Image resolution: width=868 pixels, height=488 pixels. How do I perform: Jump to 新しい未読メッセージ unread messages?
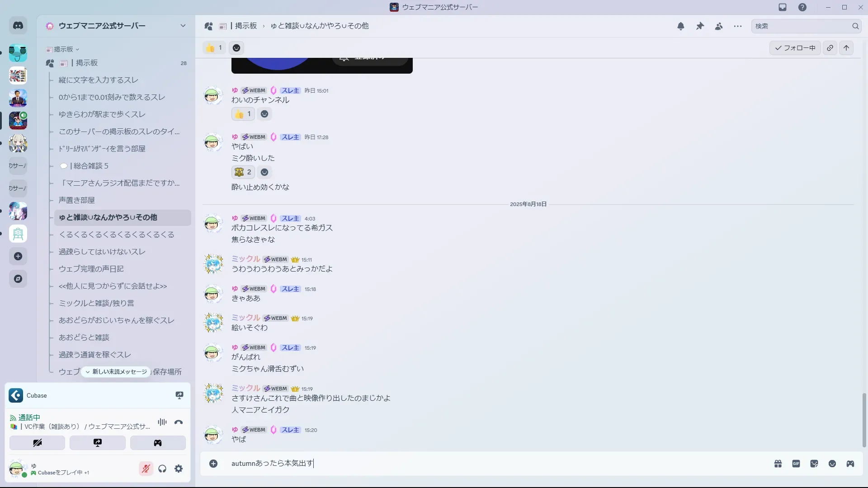(116, 371)
